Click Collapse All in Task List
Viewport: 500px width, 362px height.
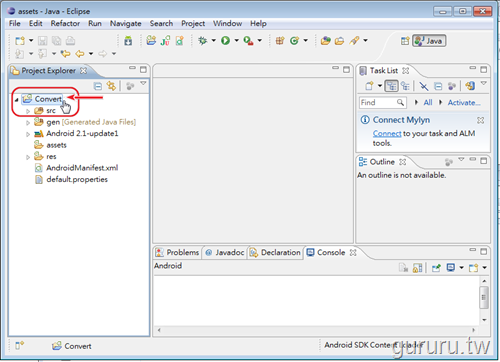tap(438, 86)
